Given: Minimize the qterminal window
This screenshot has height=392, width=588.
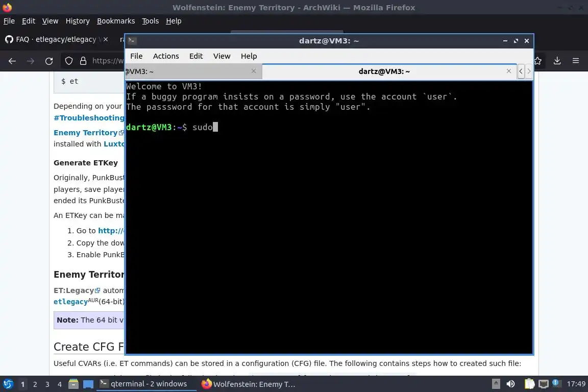Looking at the screenshot, I should (x=505, y=40).
